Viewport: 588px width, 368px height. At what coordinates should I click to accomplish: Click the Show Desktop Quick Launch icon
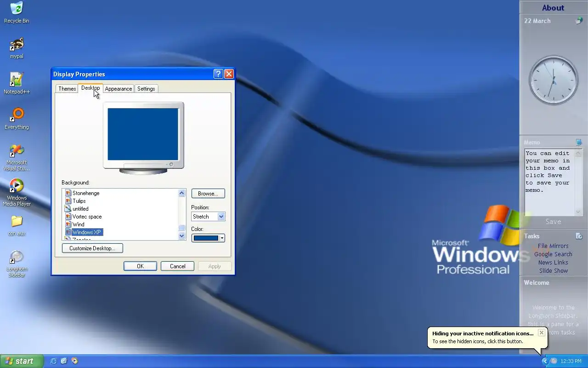click(64, 361)
